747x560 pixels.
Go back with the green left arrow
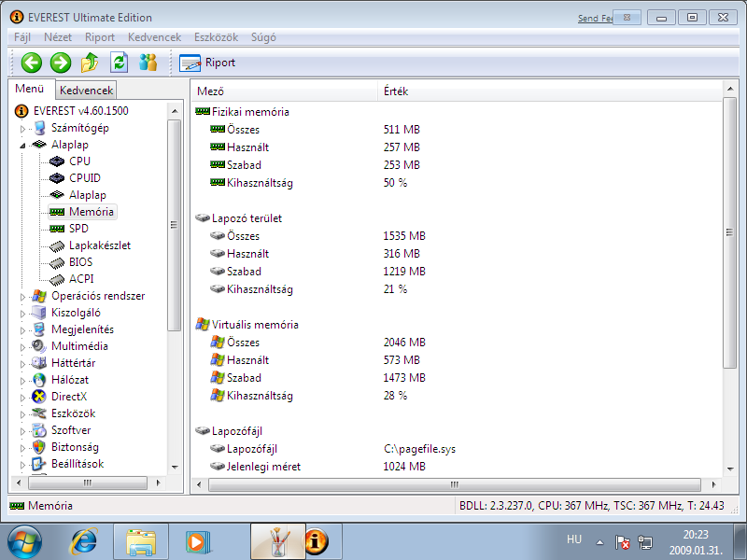pyautogui.click(x=32, y=63)
